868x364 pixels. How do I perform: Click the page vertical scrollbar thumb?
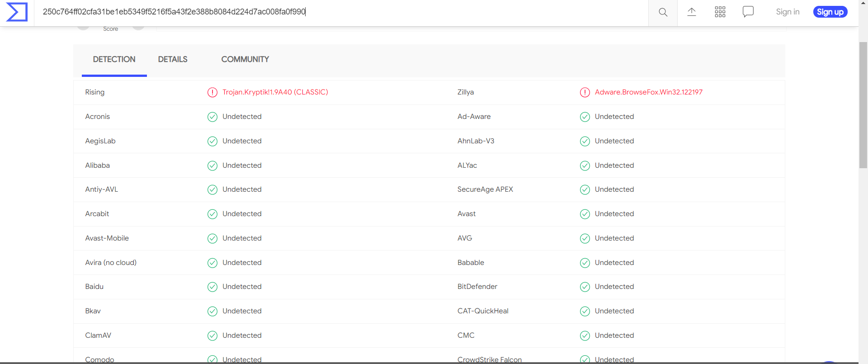coord(863,105)
